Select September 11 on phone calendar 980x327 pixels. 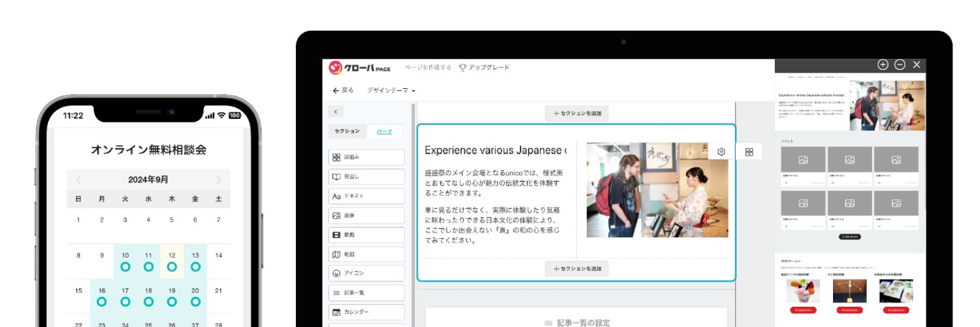148,261
